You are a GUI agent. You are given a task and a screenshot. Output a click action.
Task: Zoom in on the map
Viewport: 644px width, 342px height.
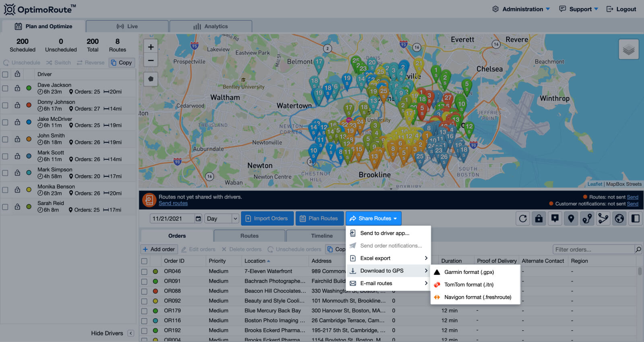[151, 47]
